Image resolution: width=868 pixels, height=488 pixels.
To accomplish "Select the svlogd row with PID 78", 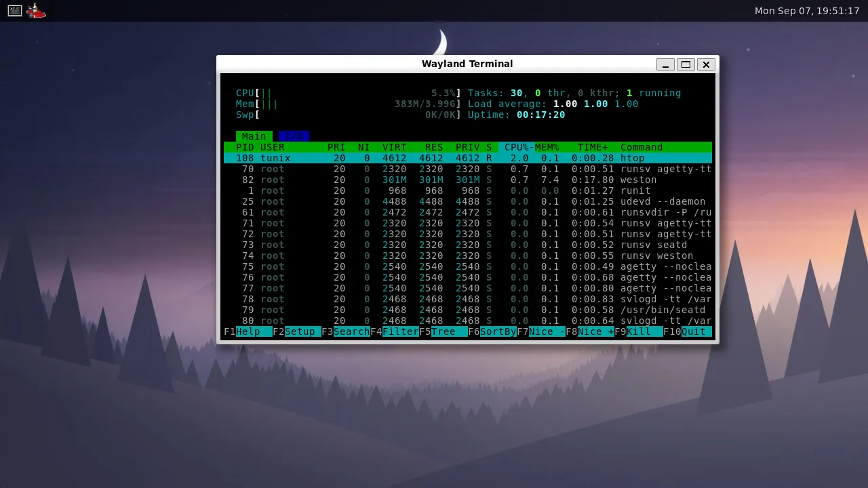I will click(x=468, y=299).
